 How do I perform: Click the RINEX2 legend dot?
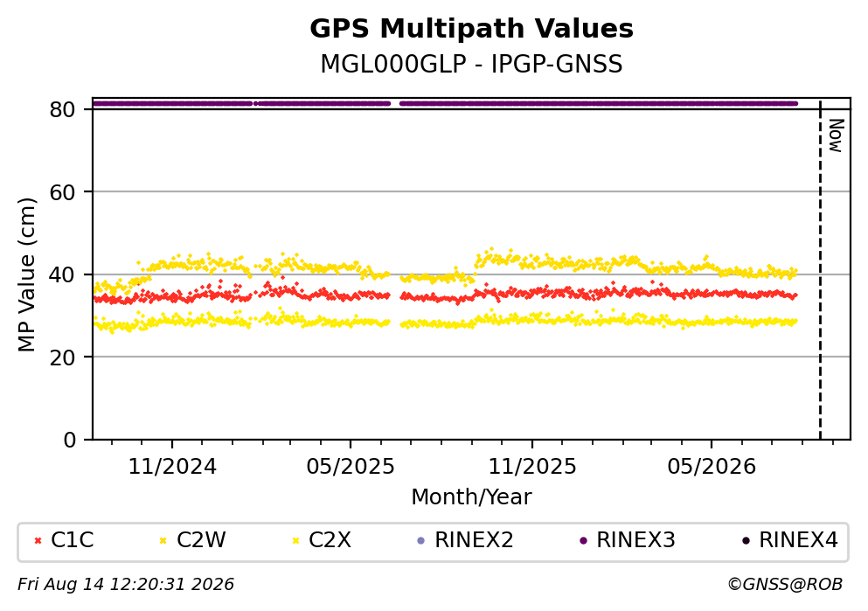[420, 541]
